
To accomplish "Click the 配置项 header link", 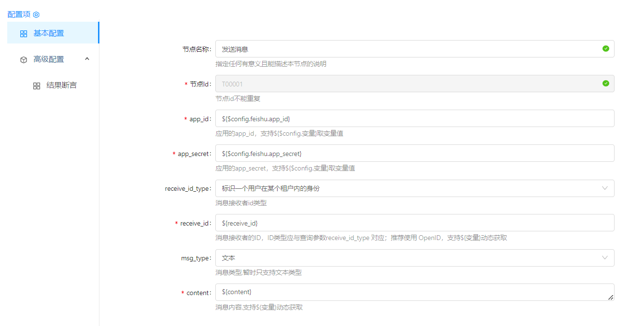I will click(x=19, y=14).
